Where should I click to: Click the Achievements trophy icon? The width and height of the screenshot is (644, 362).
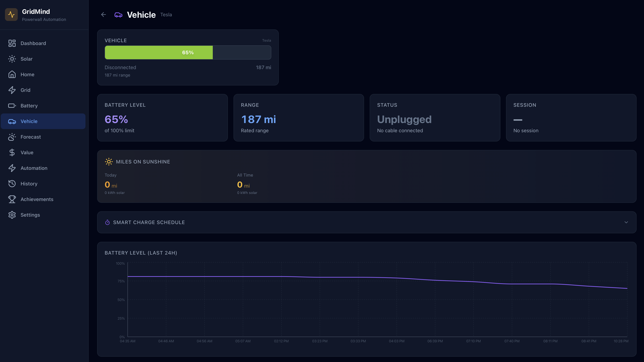click(12, 199)
